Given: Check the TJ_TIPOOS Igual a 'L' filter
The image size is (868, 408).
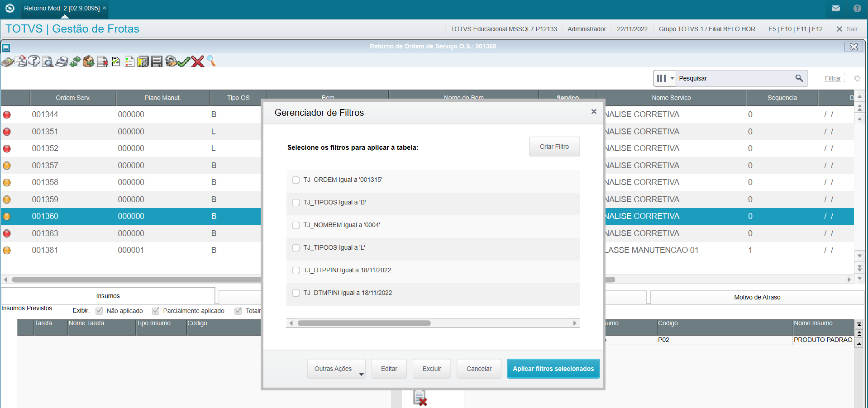Looking at the screenshot, I should 296,248.
